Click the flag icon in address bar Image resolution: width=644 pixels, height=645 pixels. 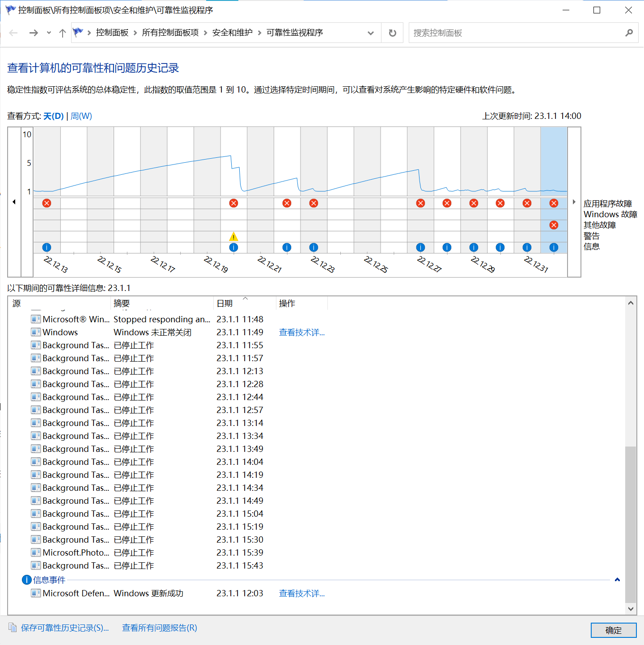click(x=78, y=33)
